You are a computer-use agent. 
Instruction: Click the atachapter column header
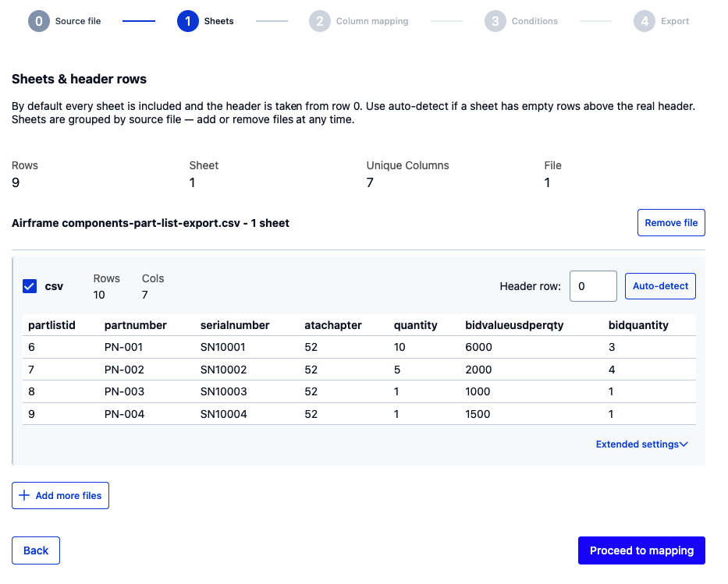333,325
